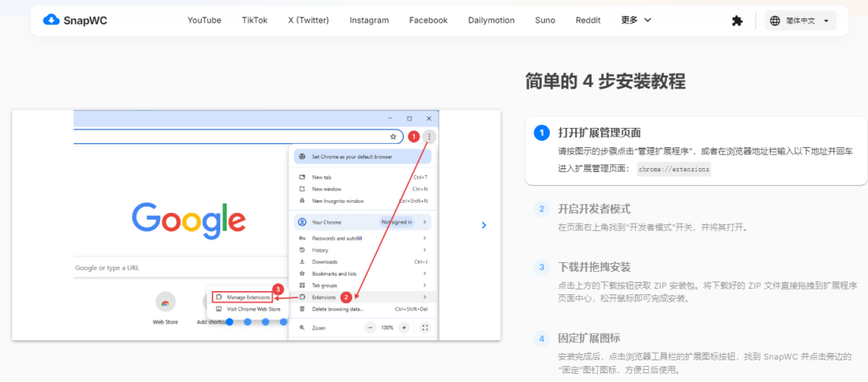Expand the 更多 dropdown menu
This screenshot has width=868, height=382.
636,20
